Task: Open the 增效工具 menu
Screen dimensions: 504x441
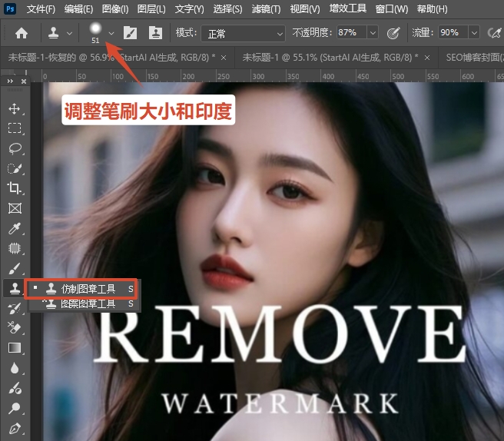Action: tap(348, 8)
